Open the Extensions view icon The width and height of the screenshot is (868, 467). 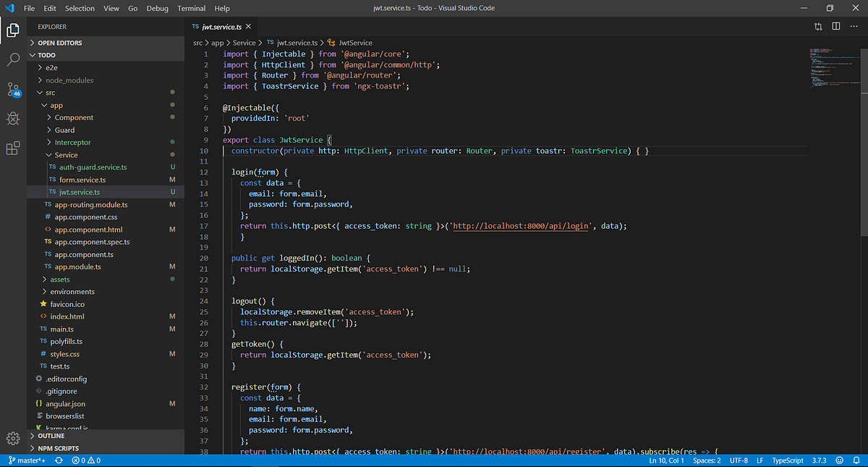pyautogui.click(x=13, y=148)
